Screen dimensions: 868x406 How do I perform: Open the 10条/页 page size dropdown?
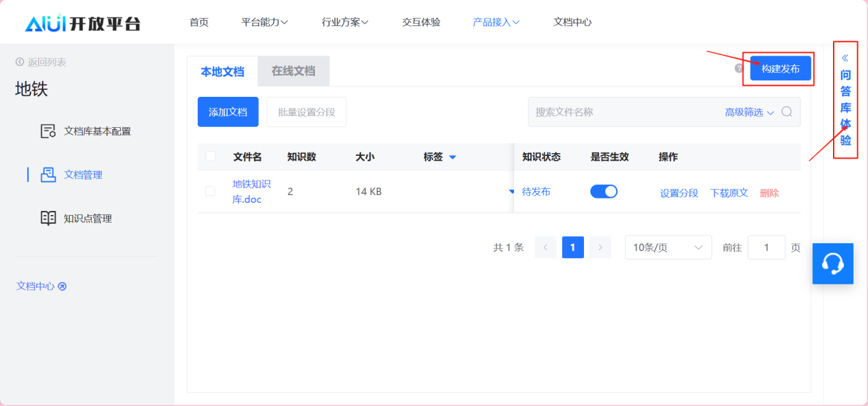point(668,247)
